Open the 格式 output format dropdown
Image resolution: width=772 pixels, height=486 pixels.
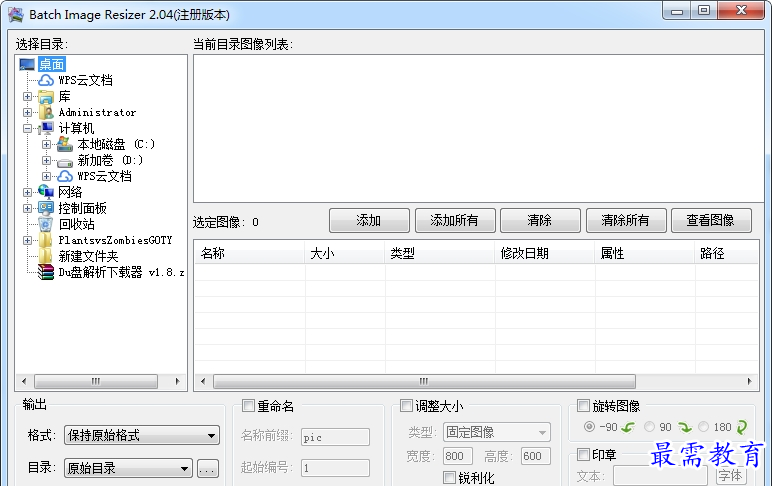[142, 435]
